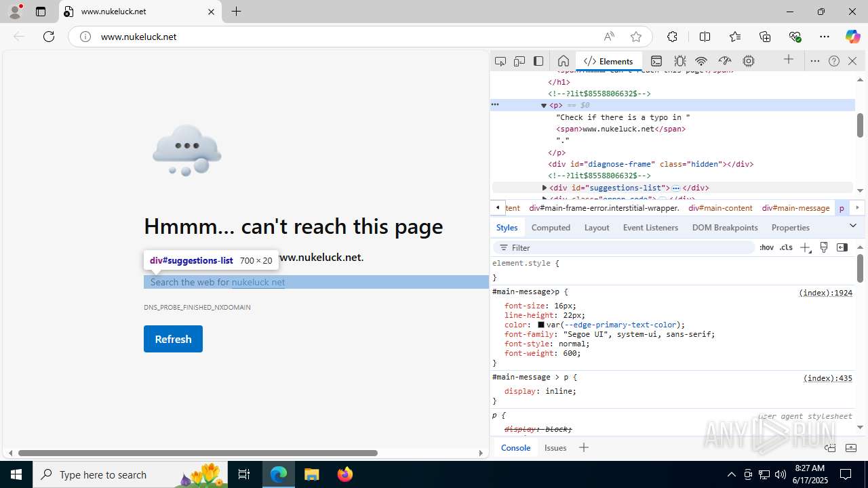Viewport: 868px width, 488px height.
Task: Open DevTools help question mark icon
Action: (x=834, y=61)
